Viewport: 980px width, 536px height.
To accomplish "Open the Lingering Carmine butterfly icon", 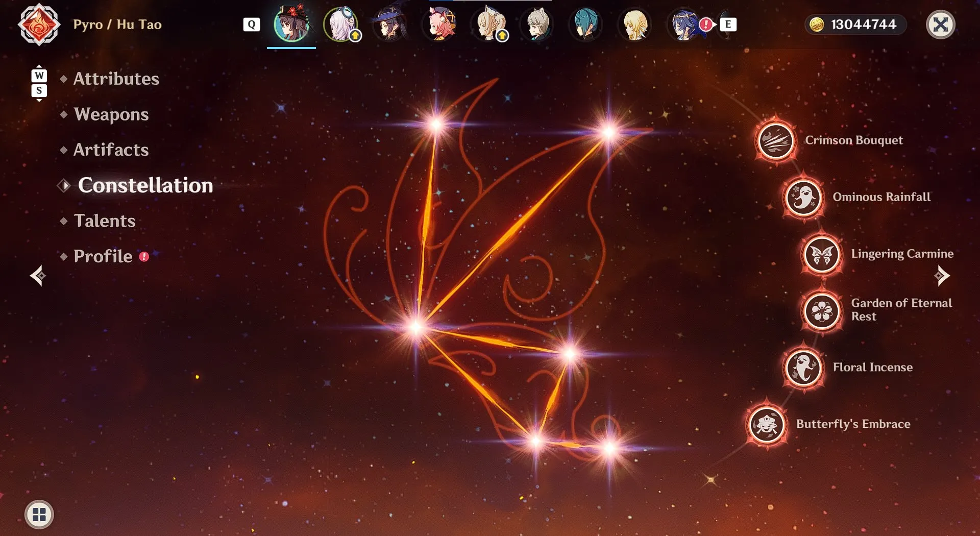I will tap(822, 254).
